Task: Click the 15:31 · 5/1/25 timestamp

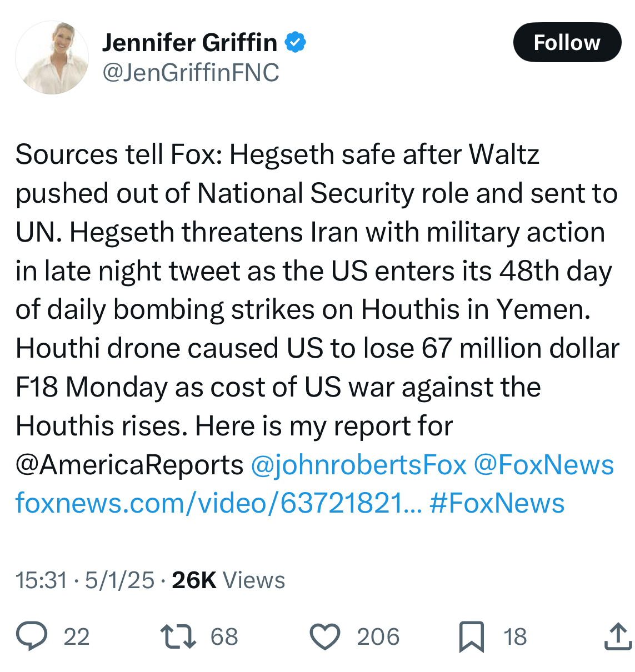Action: point(85,580)
